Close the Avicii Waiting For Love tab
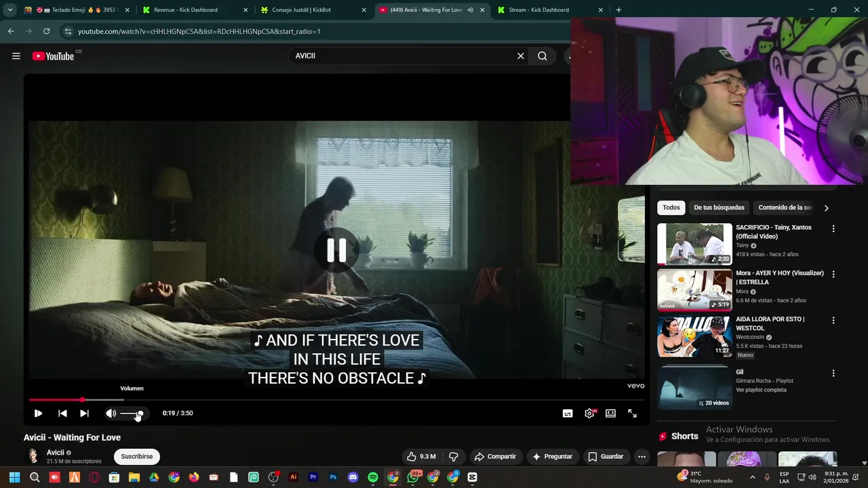This screenshot has height=488, width=868. coord(482,10)
